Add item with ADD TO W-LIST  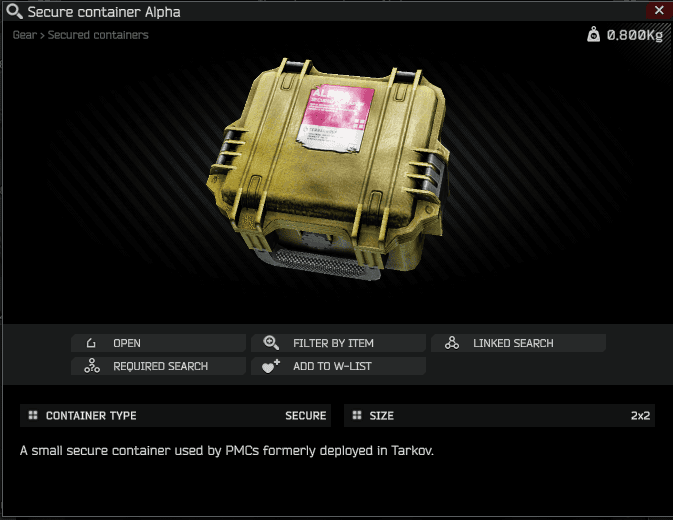point(338,366)
